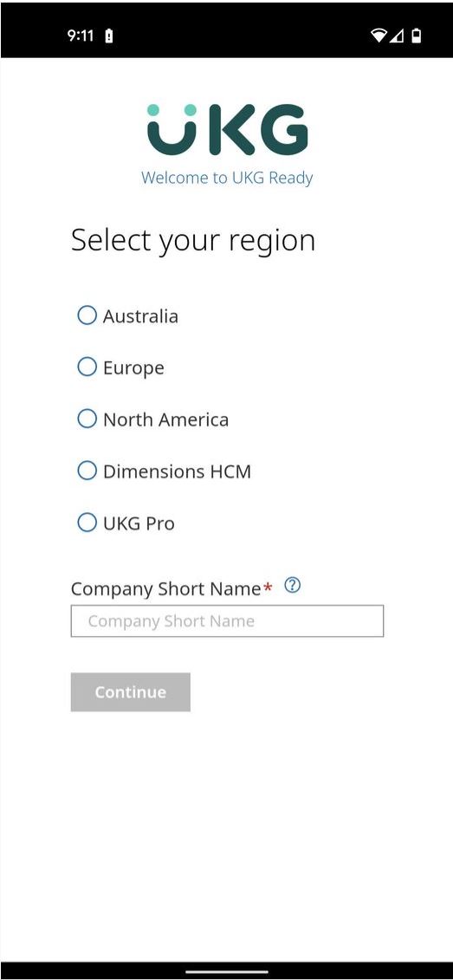Screen dimensions: 453x980
Task: Select the Australia radio button
Action: [87, 315]
